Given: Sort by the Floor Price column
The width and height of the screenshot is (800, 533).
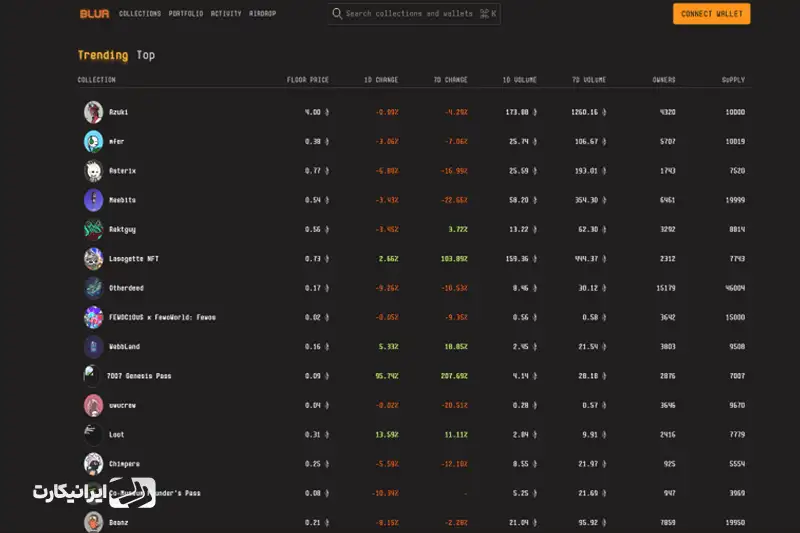Looking at the screenshot, I should click(308, 80).
